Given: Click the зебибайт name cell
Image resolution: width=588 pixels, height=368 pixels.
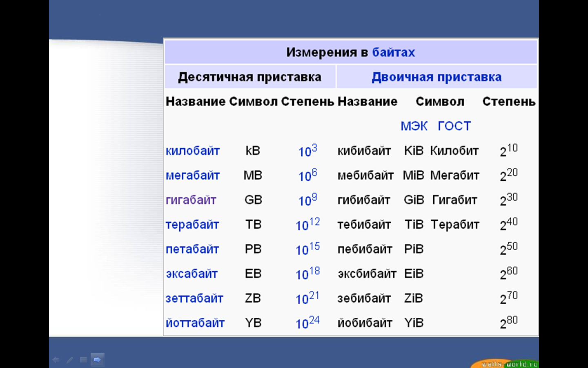Looking at the screenshot, I should click(x=364, y=298).
